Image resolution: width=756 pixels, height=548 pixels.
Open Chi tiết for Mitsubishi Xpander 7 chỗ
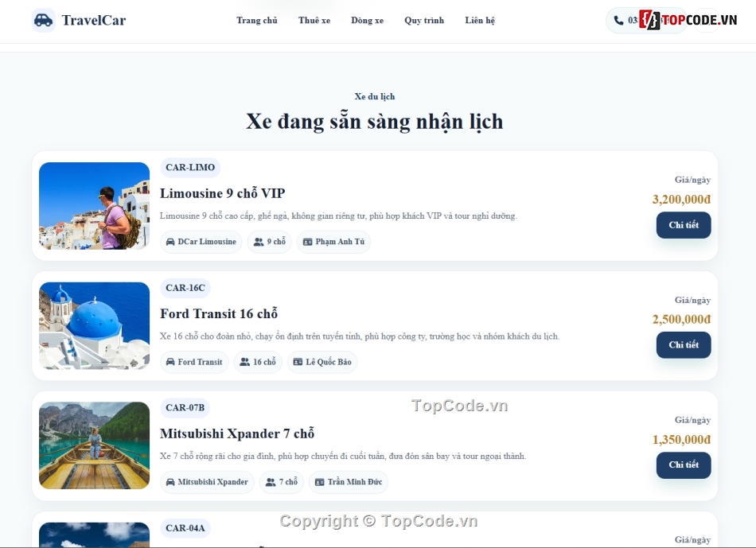(684, 465)
